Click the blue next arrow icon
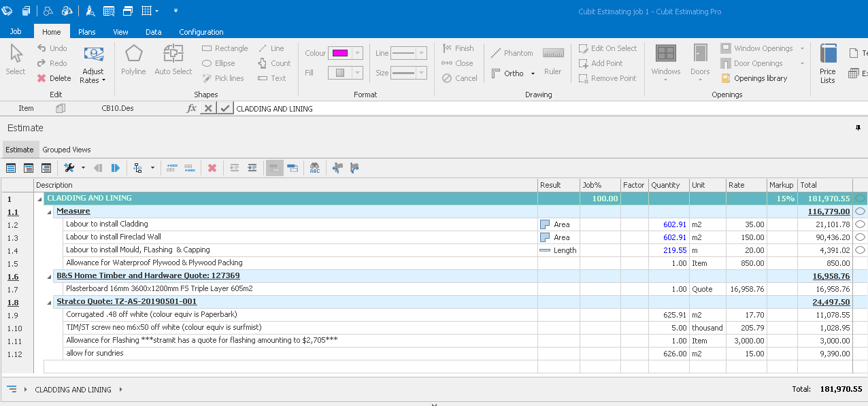 (115, 168)
